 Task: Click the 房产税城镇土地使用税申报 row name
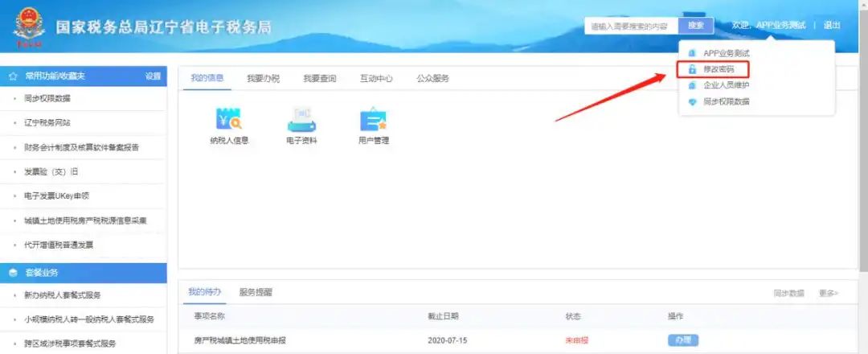240,340
